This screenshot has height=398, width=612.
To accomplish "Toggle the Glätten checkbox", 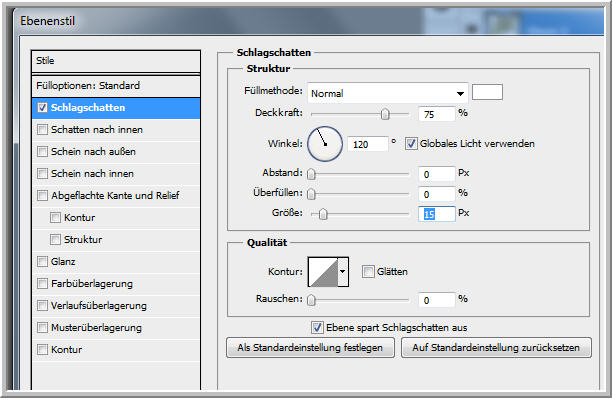I will (368, 272).
